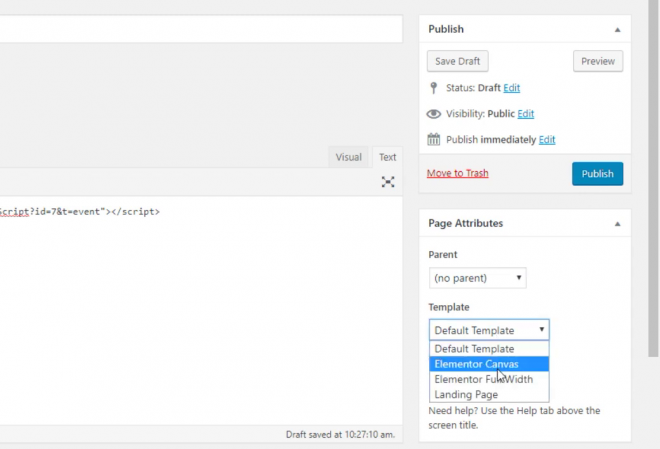Switch to the Text editor tab
Viewport: 660px width, 449px height.
(x=387, y=157)
